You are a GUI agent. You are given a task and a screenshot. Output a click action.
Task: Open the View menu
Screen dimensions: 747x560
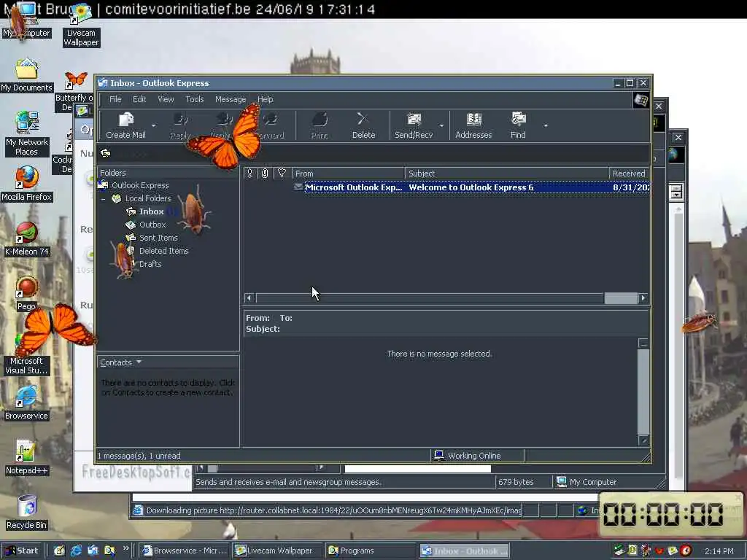166,99
